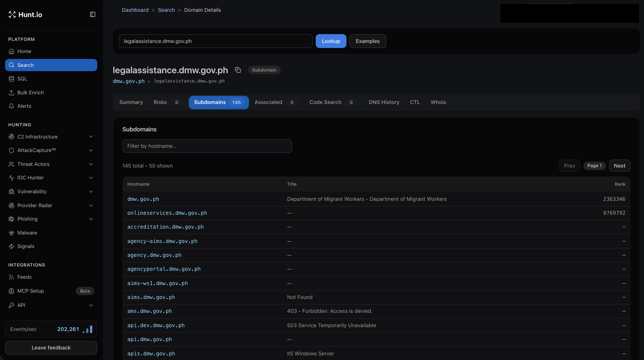Copy domain name icon beside title
Viewport: 644px width, 360px height.
click(238, 70)
